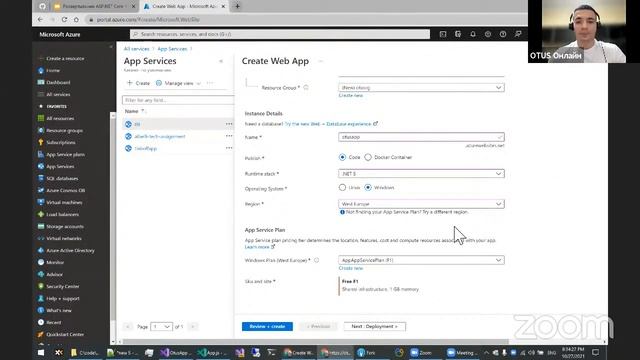
Task: Open the Manage view dropdown
Action: [x=178, y=83]
